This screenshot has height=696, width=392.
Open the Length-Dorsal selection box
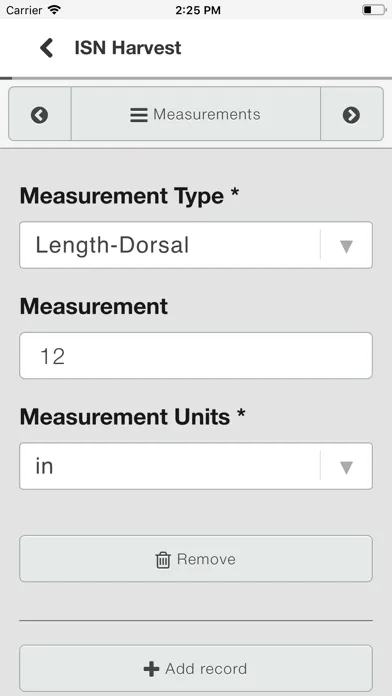coord(196,245)
